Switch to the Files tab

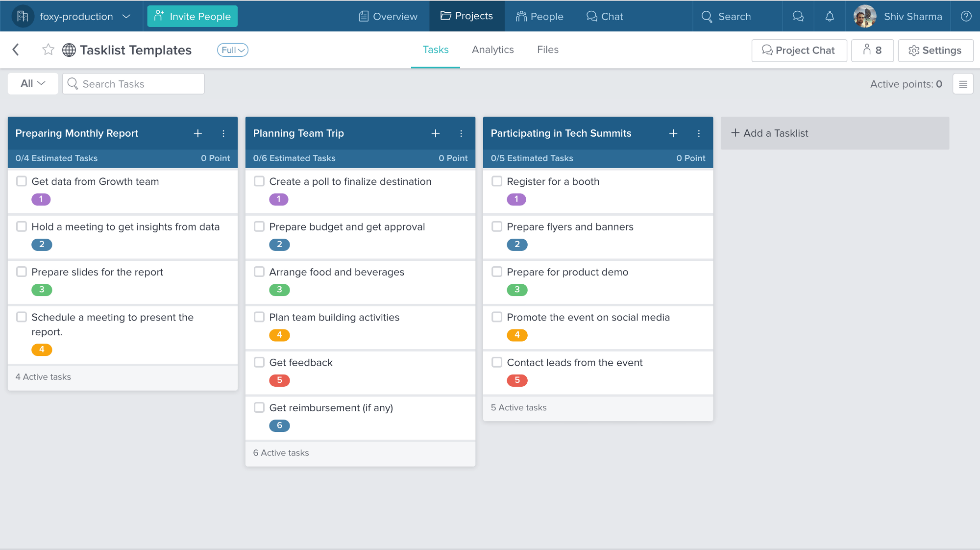pyautogui.click(x=549, y=49)
